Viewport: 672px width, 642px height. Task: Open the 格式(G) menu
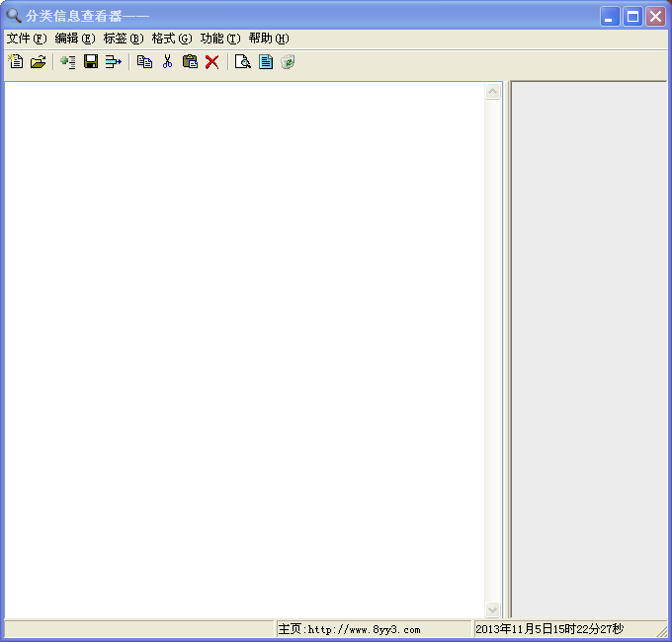(172, 39)
